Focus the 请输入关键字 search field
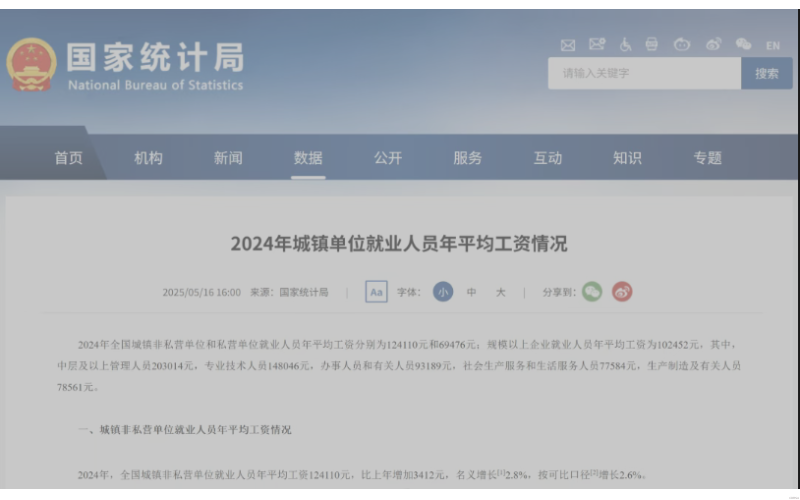800x500 pixels. pyautogui.click(x=644, y=73)
